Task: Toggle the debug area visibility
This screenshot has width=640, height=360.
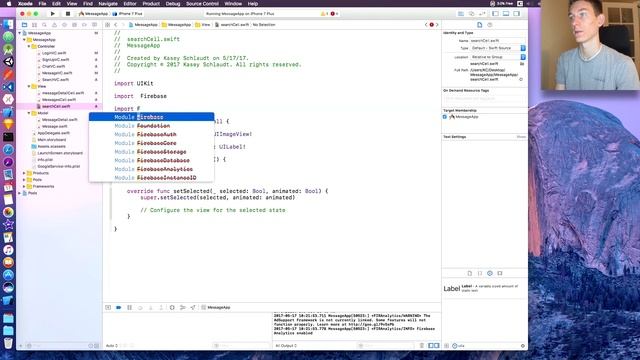Action: pyautogui.click(x=506, y=13)
